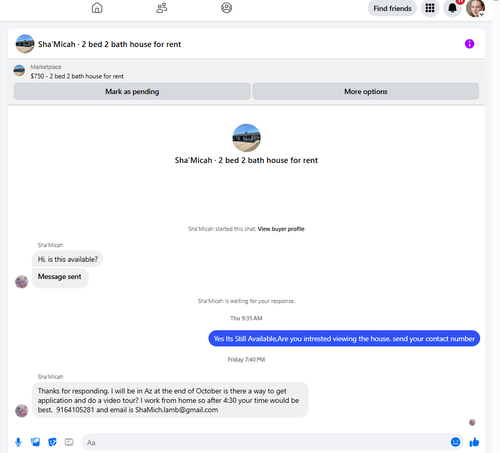Image resolution: width=500 pixels, height=453 pixels.
Task: Open Marketplace listing $750 2 bed 2 bath
Action: 77,76
